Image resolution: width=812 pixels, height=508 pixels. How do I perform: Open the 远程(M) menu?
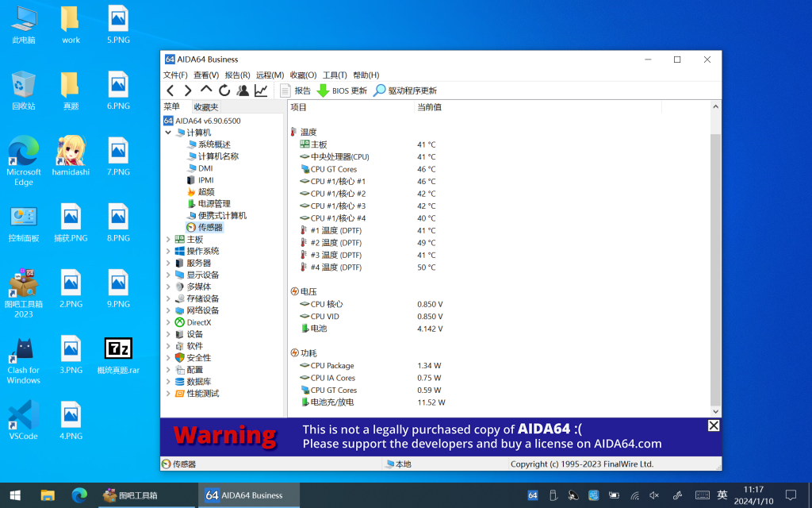(270, 75)
